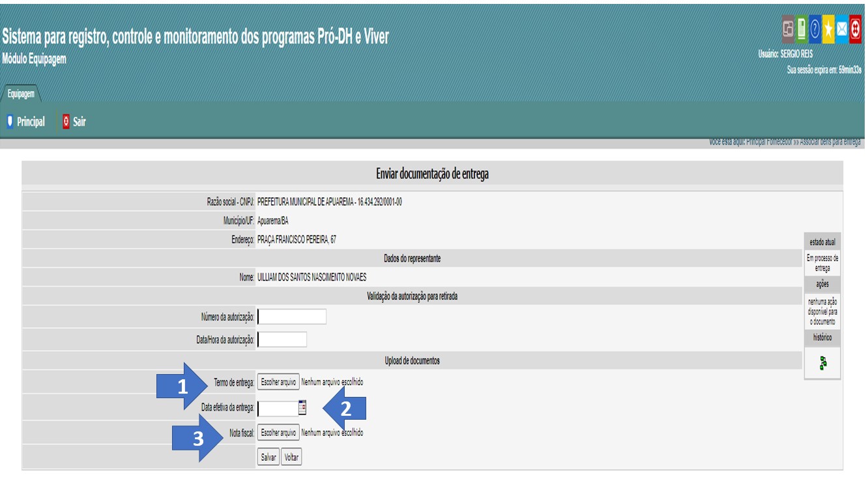Go to Principal in the menu bar
This screenshot has height=479, width=868.
tap(31, 122)
